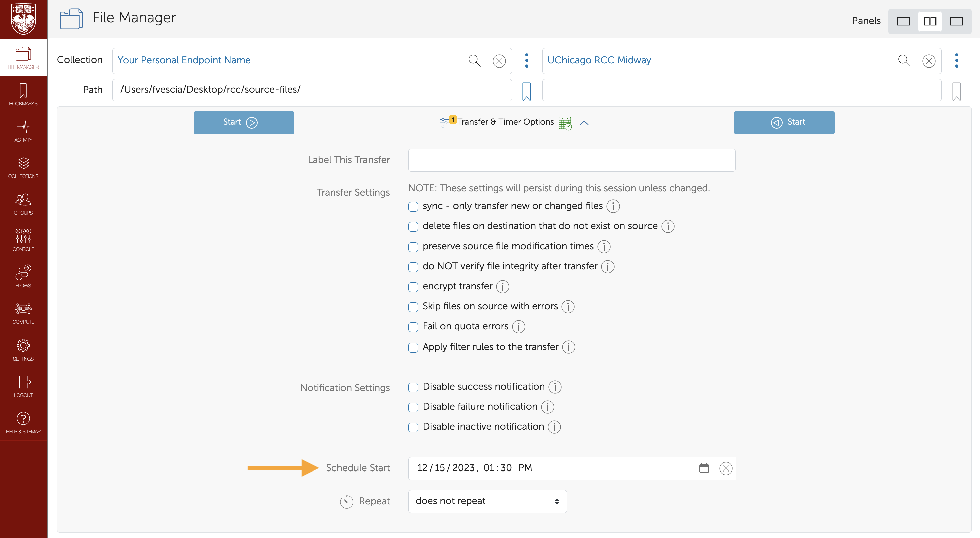This screenshot has width=980, height=538.
Task: Clear Your Personal Endpoint Name collection
Action: [499, 61]
